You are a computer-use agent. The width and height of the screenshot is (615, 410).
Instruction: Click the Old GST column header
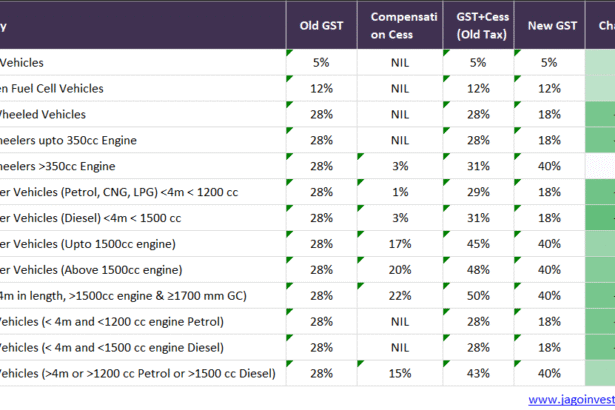[x=321, y=25]
